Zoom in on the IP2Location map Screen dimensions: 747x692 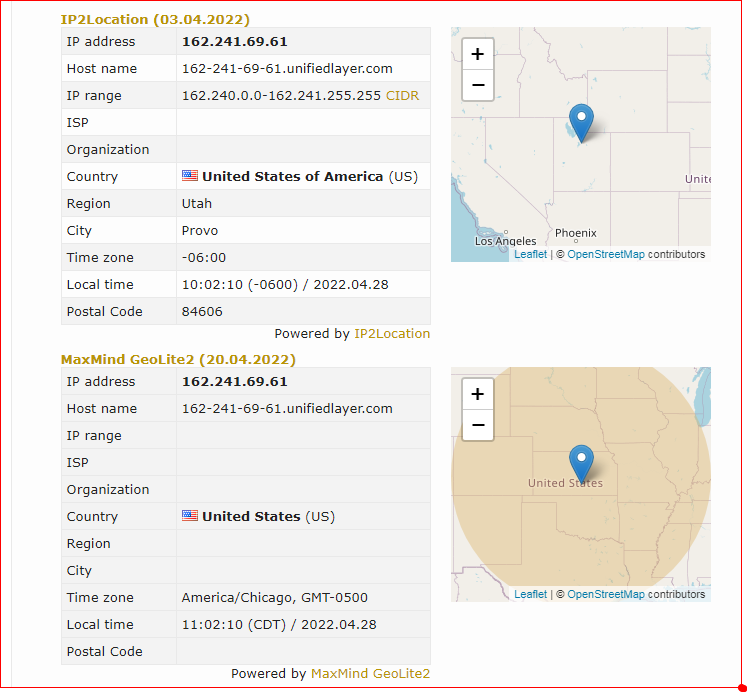[478, 54]
